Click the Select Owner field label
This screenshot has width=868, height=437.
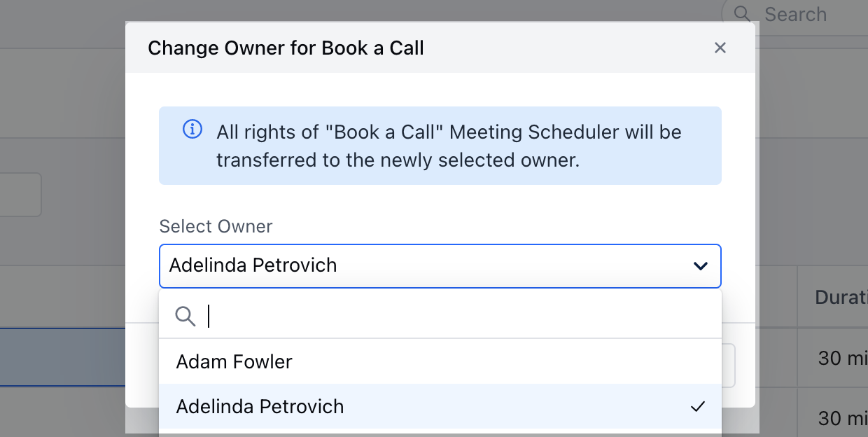click(x=216, y=226)
